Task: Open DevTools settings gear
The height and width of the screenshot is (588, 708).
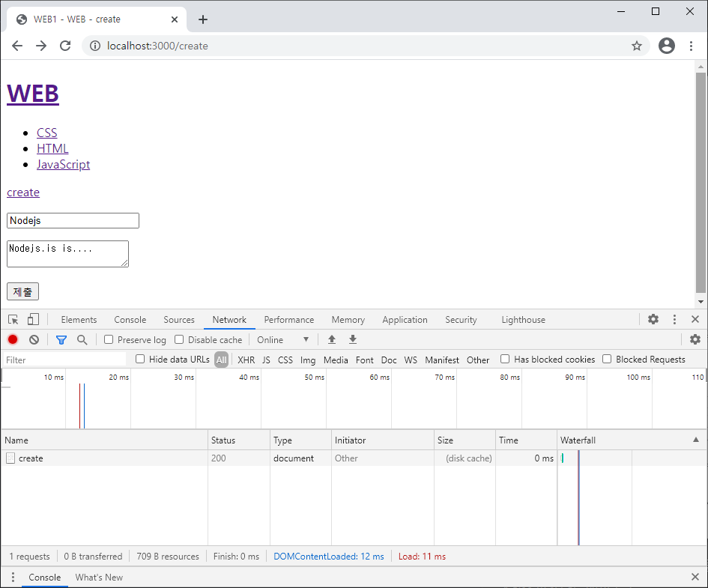Action: (653, 320)
